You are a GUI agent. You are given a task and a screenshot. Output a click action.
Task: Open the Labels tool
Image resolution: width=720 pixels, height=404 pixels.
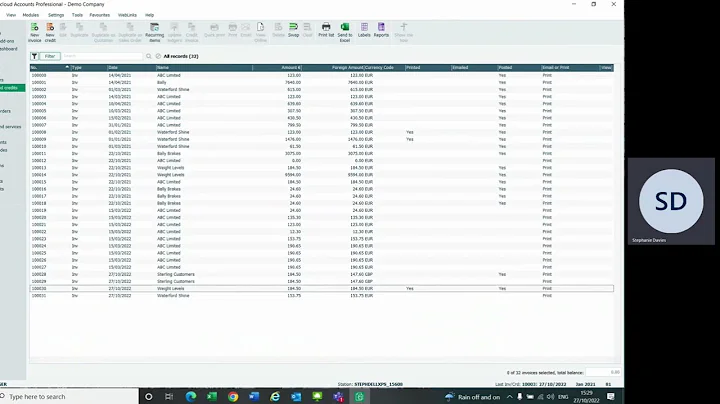tap(364, 30)
